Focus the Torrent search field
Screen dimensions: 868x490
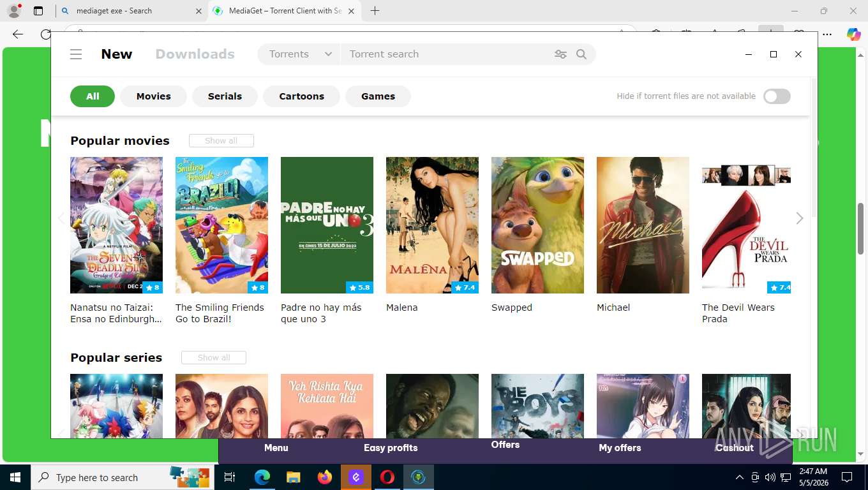pyautogui.click(x=447, y=54)
